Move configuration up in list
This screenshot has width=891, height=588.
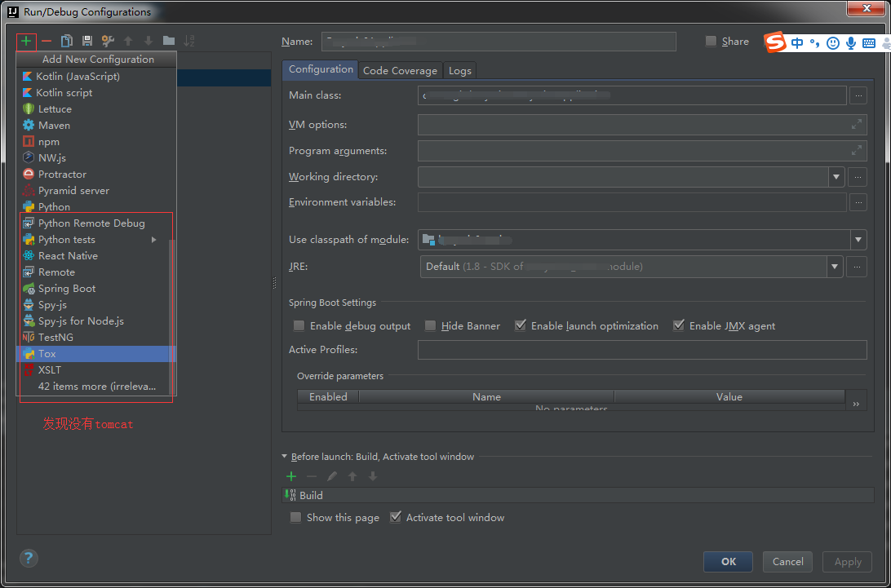click(x=127, y=40)
